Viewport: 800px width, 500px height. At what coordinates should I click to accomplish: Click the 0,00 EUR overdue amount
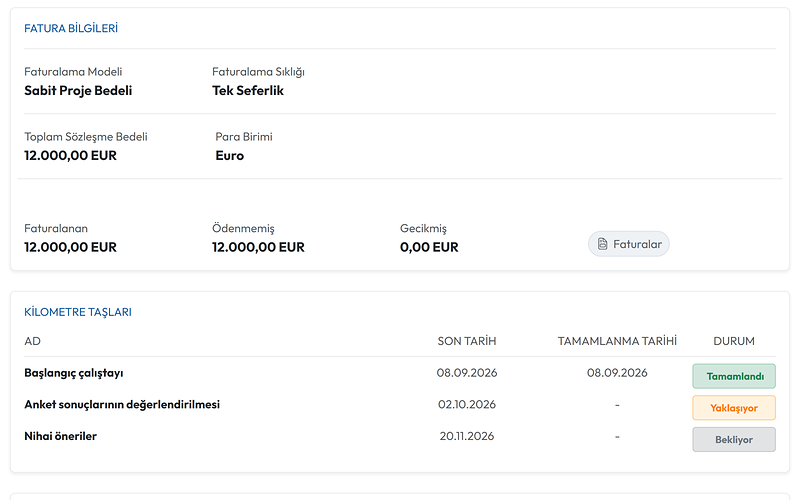pyautogui.click(x=429, y=247)
